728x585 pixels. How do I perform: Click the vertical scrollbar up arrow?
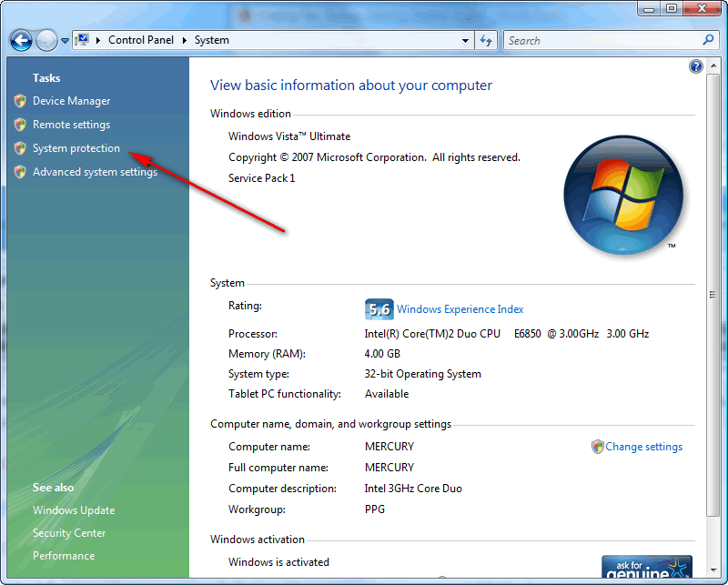click(x=713, y=66)
